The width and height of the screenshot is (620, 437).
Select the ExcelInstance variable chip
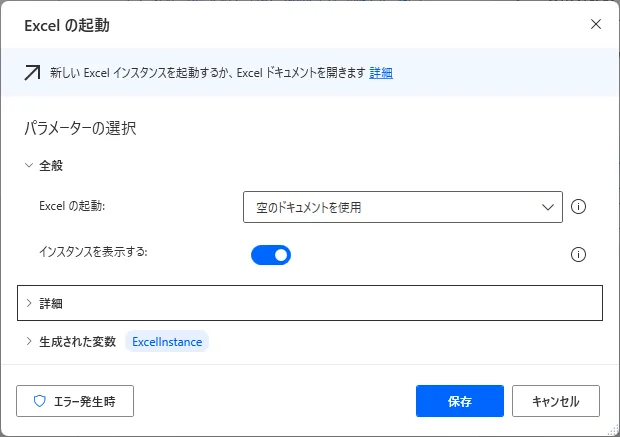[x=167, y=342]
